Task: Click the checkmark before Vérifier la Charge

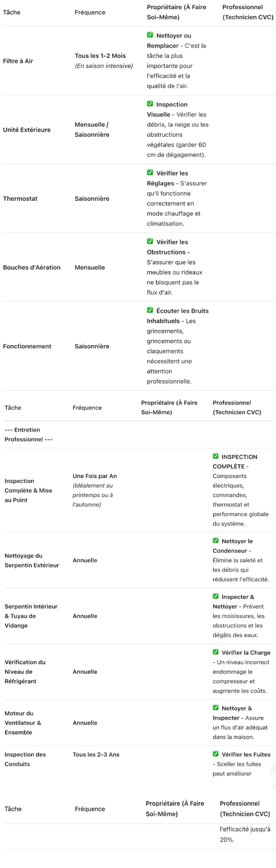Action: 216,652
